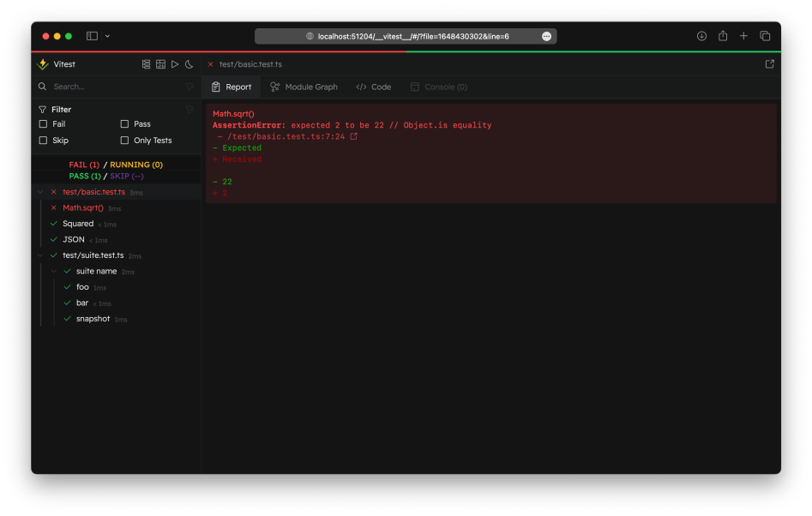Open the page options ellipsis in the address bar

pos(546,36)
